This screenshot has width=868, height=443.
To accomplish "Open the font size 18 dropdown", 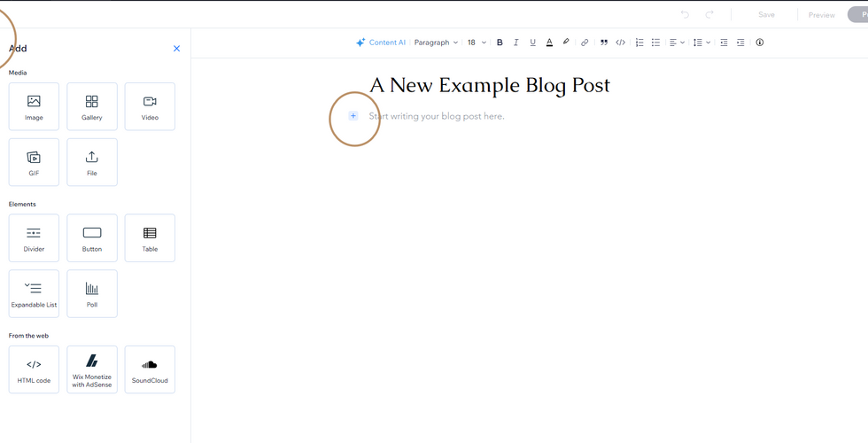I will [477, 43].
